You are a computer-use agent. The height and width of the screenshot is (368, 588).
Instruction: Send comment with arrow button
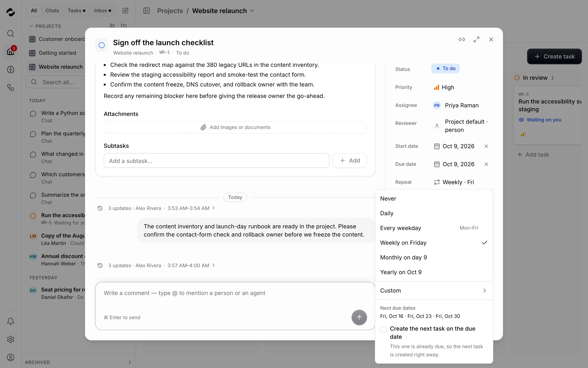coord(359,317)
